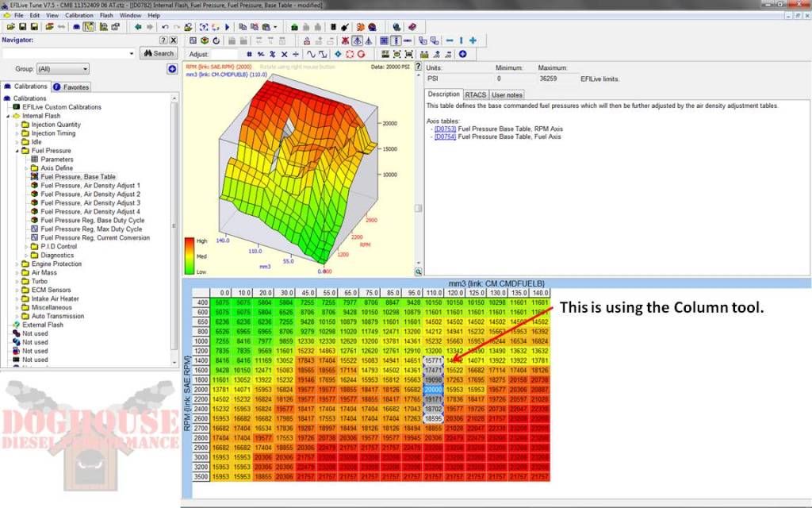Click the 3500 RPM row header
The width and height of the screenshot is (812, 508).
point(201,476)
